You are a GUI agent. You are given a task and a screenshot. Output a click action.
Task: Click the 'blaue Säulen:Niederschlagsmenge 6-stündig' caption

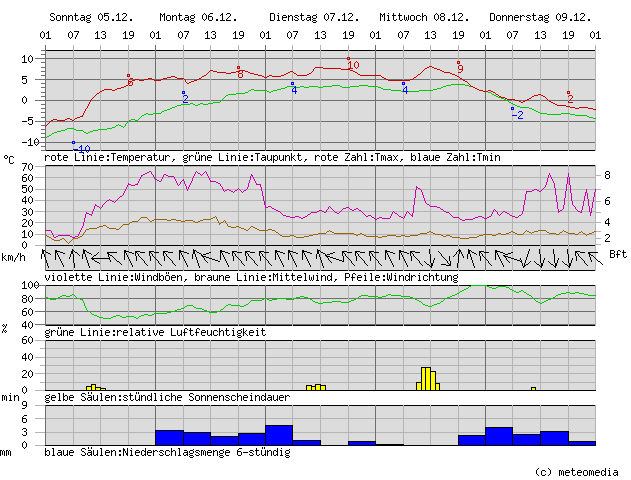point(167,452)
